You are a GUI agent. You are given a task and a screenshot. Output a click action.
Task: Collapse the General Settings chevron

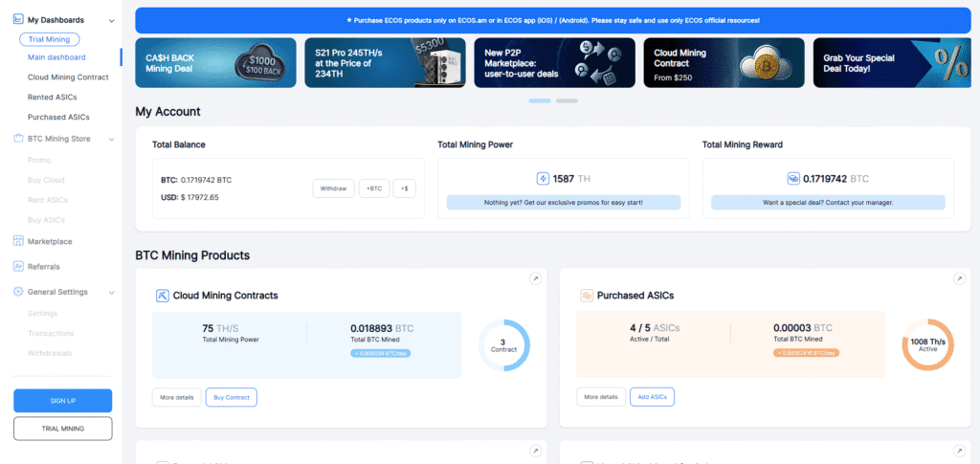112,292
